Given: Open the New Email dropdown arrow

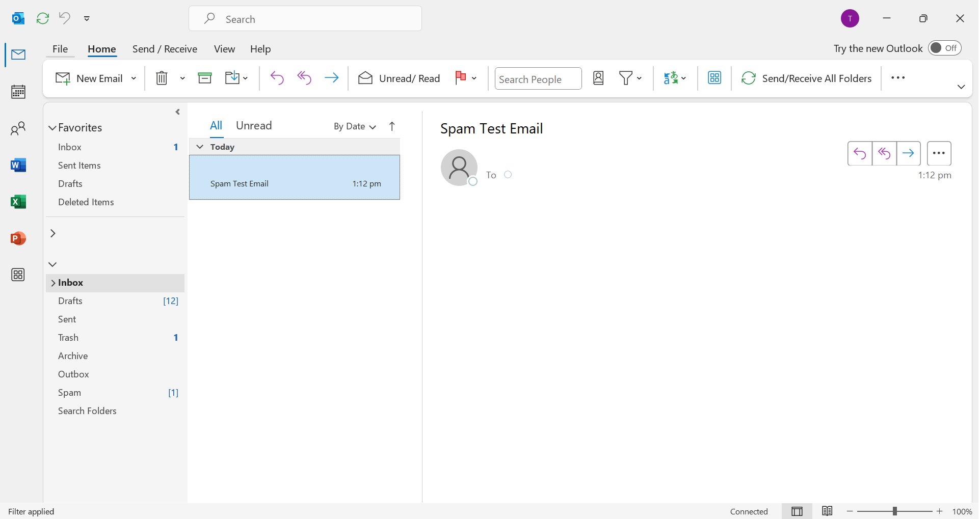Looking at the screenshot, I should coord(134,78).
